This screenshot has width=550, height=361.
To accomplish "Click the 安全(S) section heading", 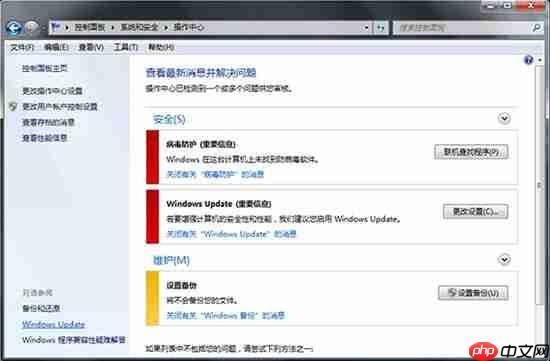I will [x=169, y=119].
